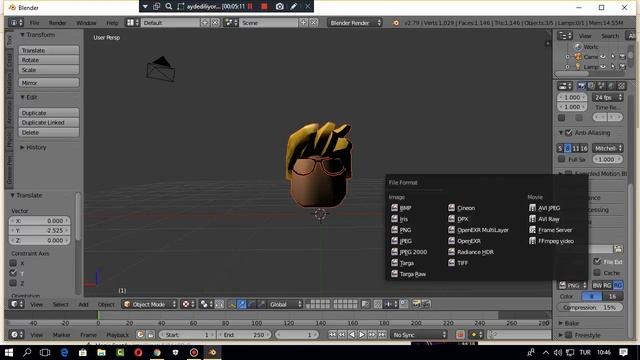This screenshot has height=360, width=640.
Task: Click the Mirror button
Action: point(49,83)
